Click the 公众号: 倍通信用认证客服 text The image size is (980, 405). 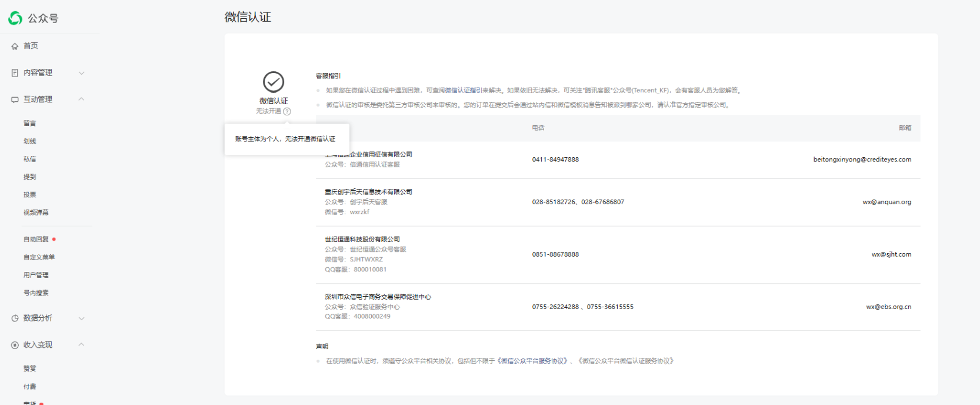[x=362, y=165]
